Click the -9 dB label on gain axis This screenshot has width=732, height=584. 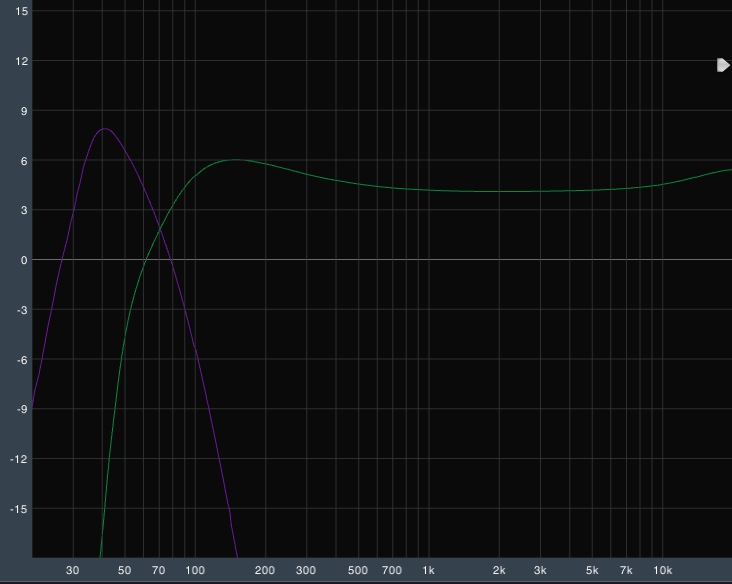click(x=22, y=409)
